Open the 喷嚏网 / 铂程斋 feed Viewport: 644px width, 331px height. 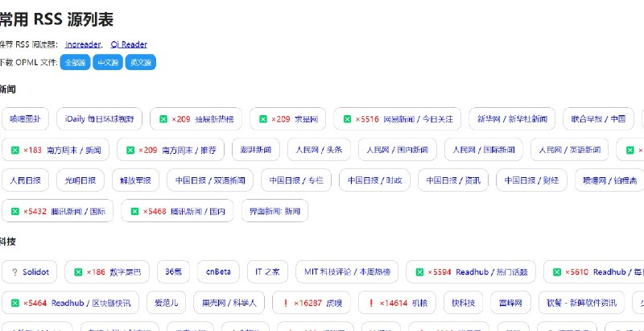pyautogui.click(x=610, y=180)
